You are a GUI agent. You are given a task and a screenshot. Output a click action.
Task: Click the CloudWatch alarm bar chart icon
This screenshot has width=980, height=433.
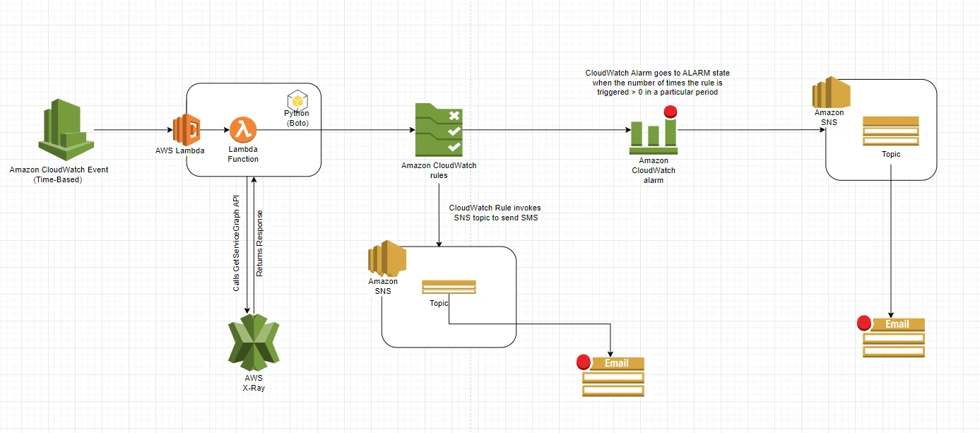(653, 133)
